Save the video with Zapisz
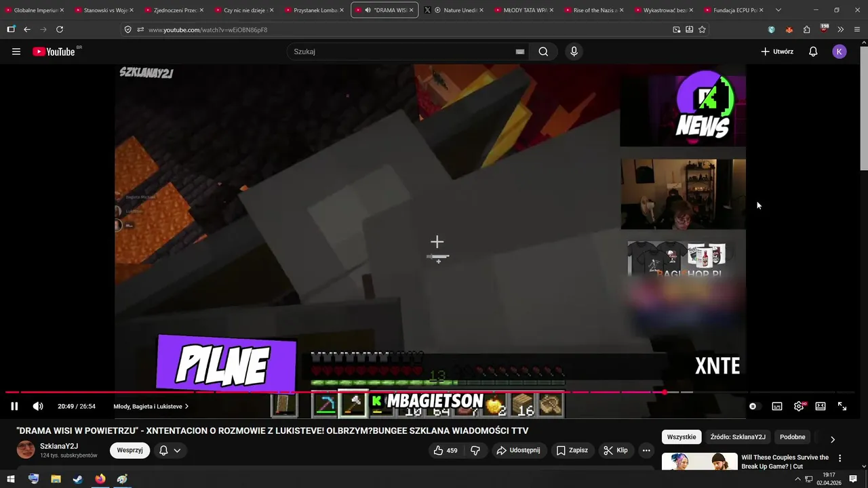The height and width of the screenshot is (488, 868). [x=572, y=450]
